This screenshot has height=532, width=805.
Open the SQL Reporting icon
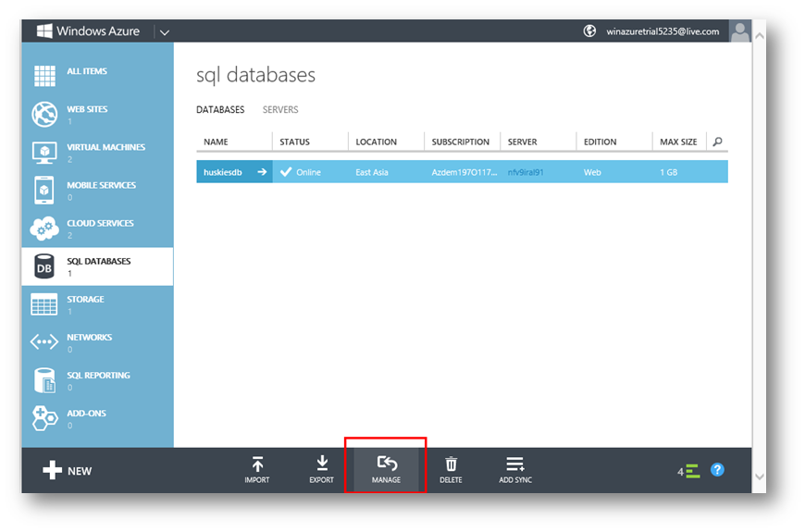(44, 380)
